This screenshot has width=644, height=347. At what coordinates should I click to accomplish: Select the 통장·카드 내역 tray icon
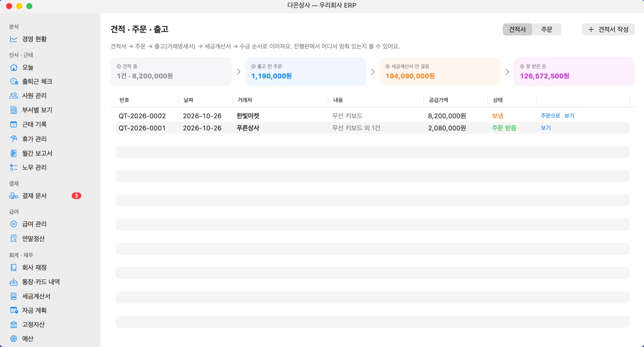(x=14, y=282)
